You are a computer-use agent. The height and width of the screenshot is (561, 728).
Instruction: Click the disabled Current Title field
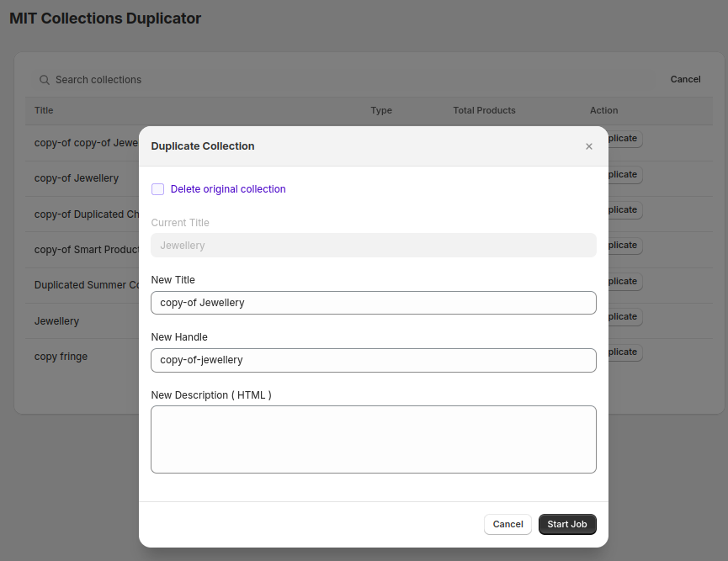tap(374, 245)
